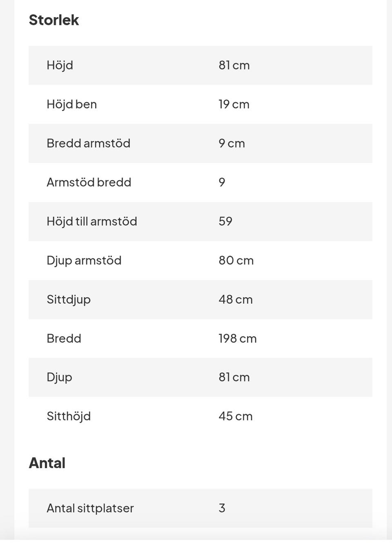Click the Höjd till armstöd label
This screenshot has width=392, height=547.
91,222
